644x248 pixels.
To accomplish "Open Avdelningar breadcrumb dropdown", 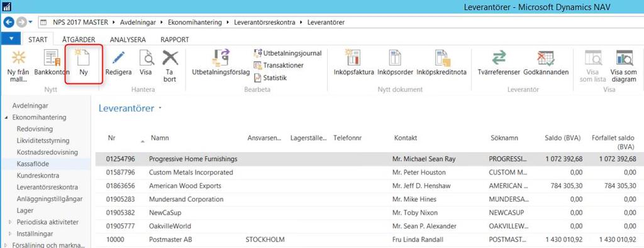I will click(162, 22).
